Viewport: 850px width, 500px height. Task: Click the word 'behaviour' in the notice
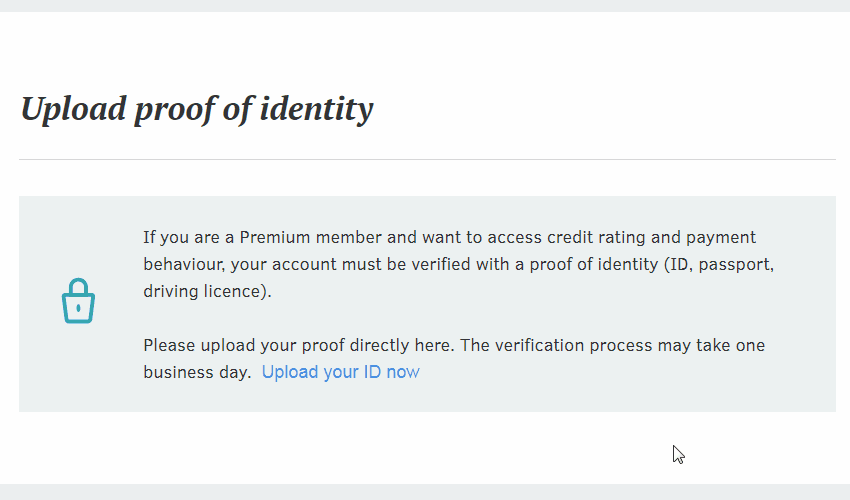(x=183, y=265)
